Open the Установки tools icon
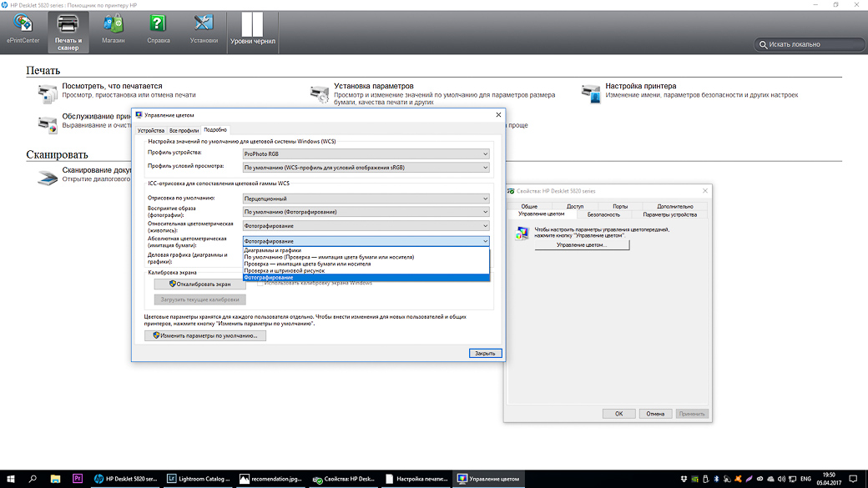The image size is (868, 488). click(204, 30)
